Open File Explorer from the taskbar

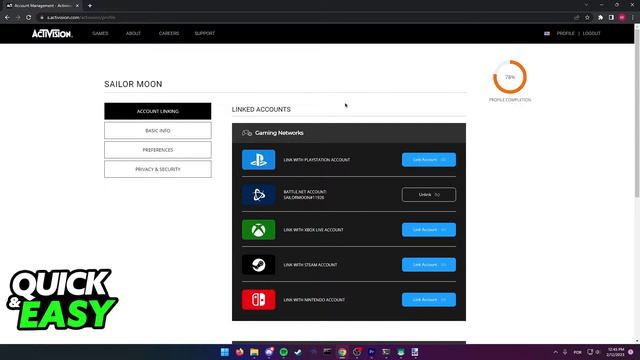point(254,352)
